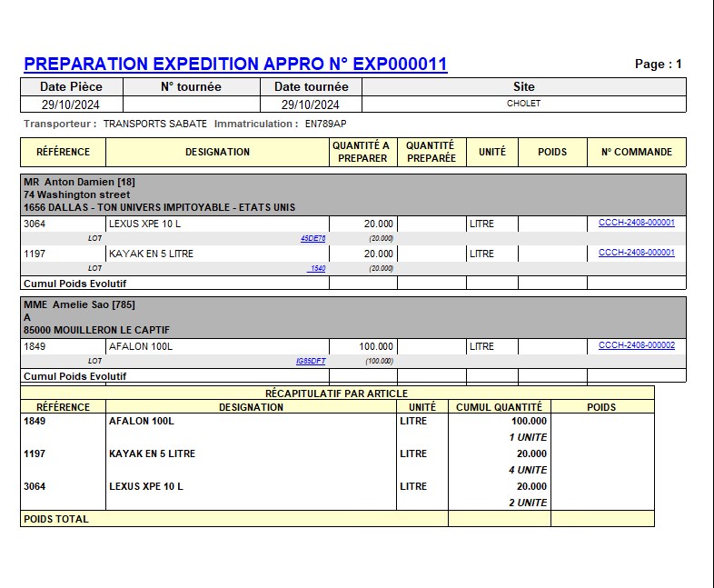Click the CHOLET site value
The width and height of the screenshot is (714, 588).
point(523,104)
